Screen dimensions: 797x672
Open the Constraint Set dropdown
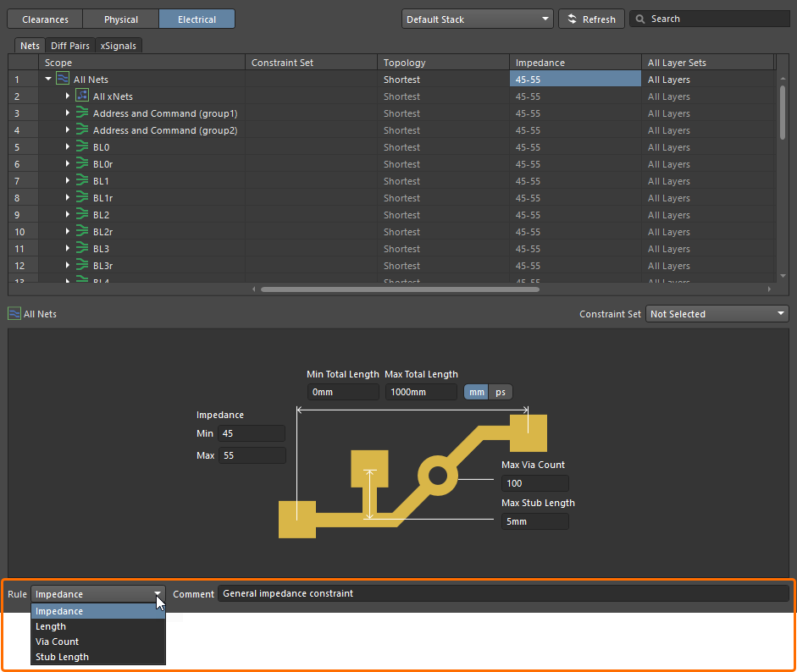(x=717, y=314)
